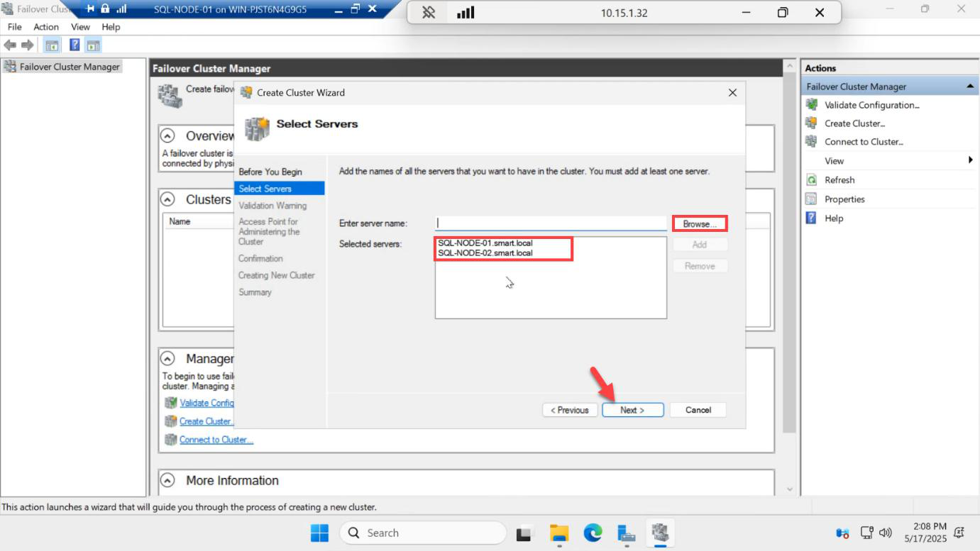The height and width of the screenshot is (551, 980).
Task: Select the Select Servers wizard step
Action: pos(279,189)
